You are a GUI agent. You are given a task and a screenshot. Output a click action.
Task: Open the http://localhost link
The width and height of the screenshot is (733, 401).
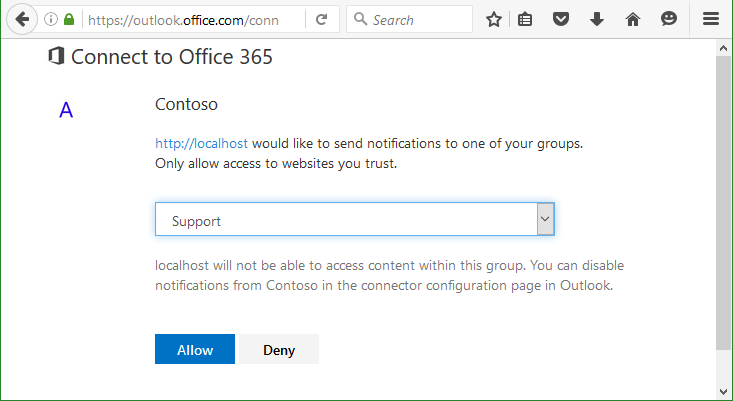201,143
